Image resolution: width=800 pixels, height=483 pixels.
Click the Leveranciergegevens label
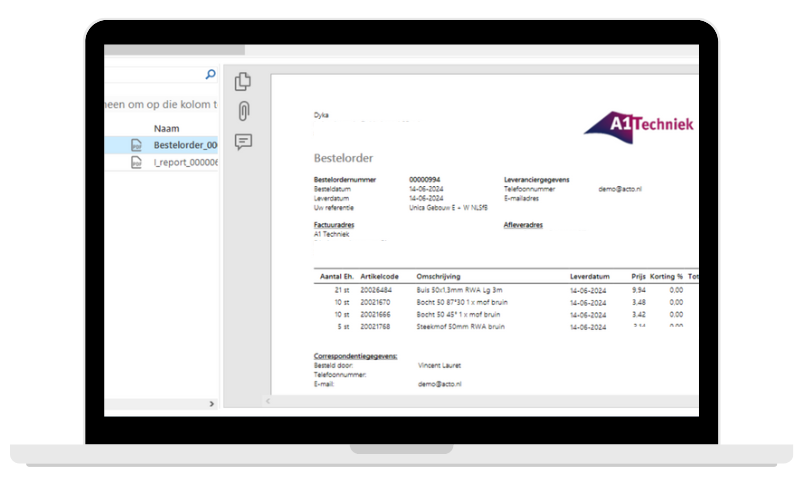(x=536, y=180)
